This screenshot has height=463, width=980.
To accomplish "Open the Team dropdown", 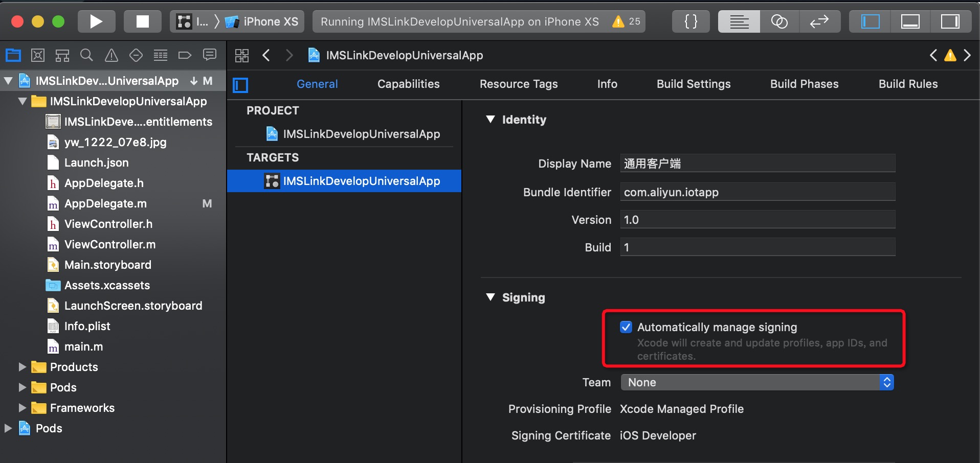I will point(758,382).
